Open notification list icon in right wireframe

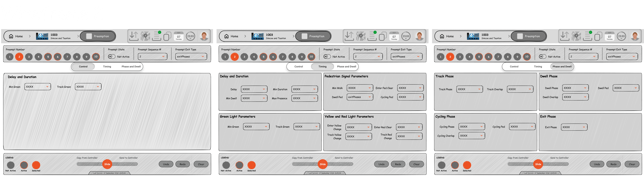[587, 36]
